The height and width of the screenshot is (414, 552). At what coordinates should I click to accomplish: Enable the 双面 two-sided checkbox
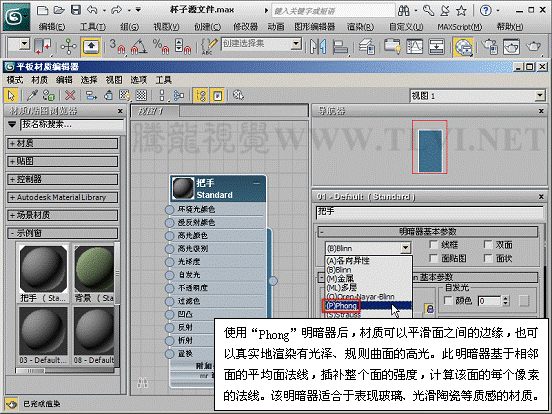tap(488, 244)
